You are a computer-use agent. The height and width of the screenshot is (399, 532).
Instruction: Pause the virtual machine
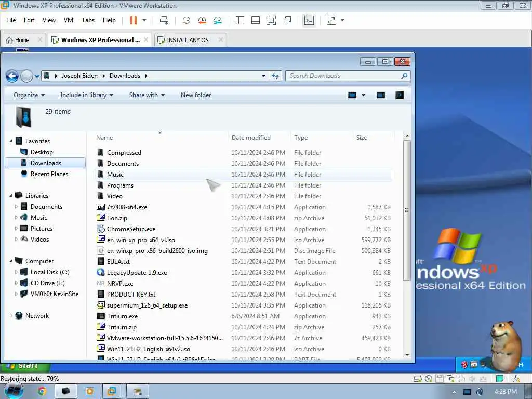pos(134,20)
